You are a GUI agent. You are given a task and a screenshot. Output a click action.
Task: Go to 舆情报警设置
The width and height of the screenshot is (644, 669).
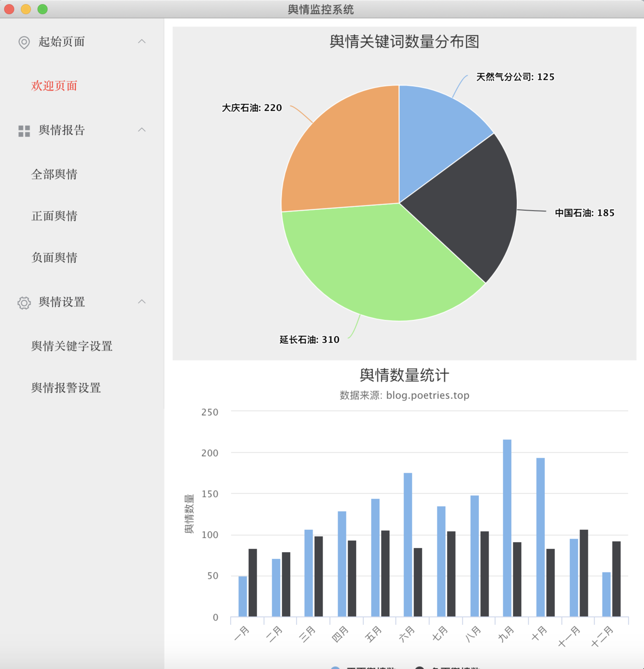66,387
